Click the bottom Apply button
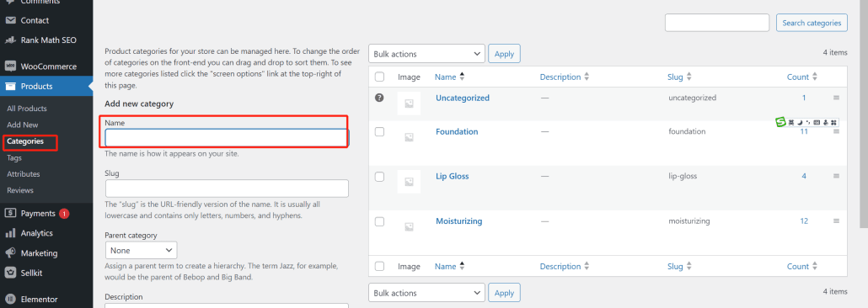The image size is (868, 308). [x=504, y=293]
